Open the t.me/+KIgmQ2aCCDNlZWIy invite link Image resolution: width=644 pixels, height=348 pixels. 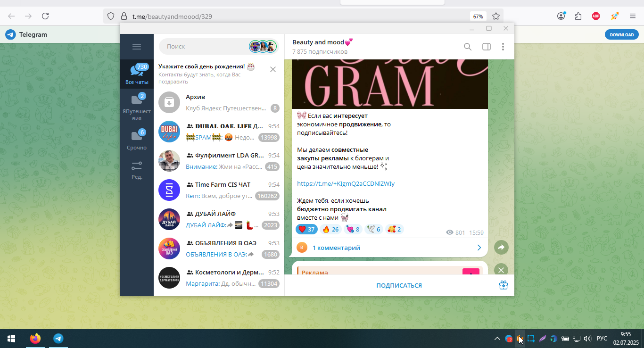coord(346,184)
